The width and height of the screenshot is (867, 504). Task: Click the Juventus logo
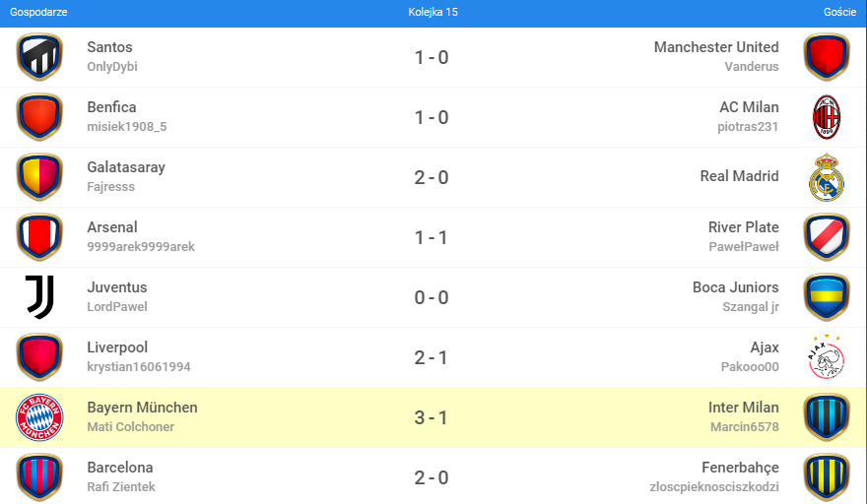tap(39, 297)
